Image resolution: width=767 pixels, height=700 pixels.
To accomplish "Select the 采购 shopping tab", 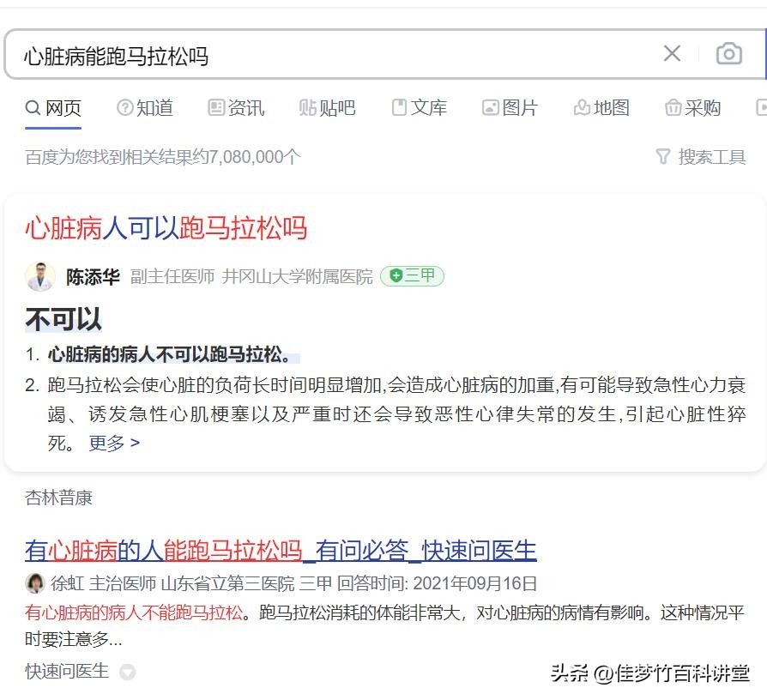I will 693,108.
